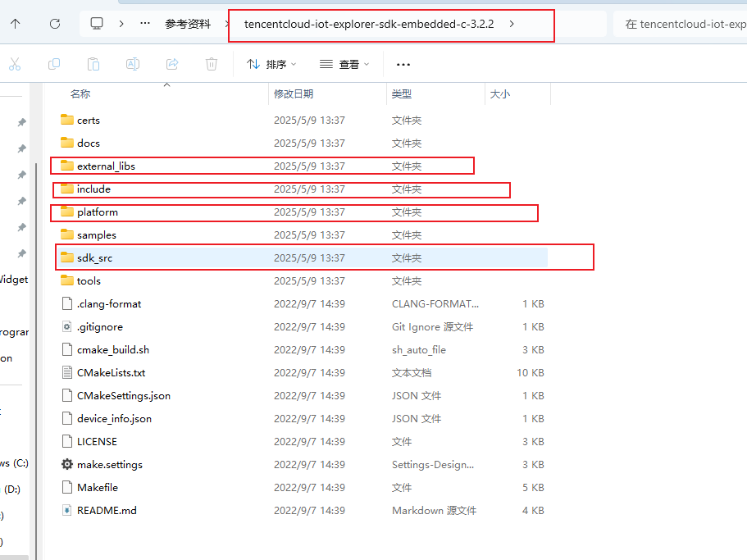
Task: Click the Rename icon in the toolbar
Action: 133,64
